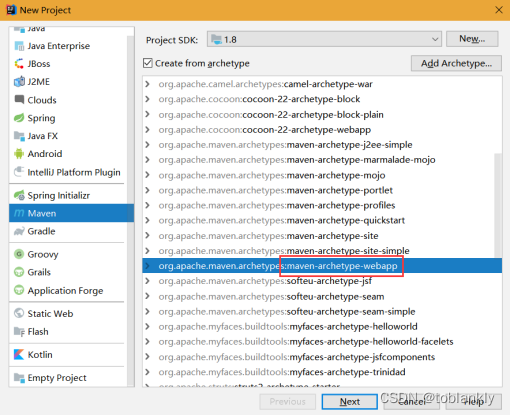The height and width of the screenshot is (415, 510).
Task: Click the archetype list vertical scrollbar
Action: 498,205
